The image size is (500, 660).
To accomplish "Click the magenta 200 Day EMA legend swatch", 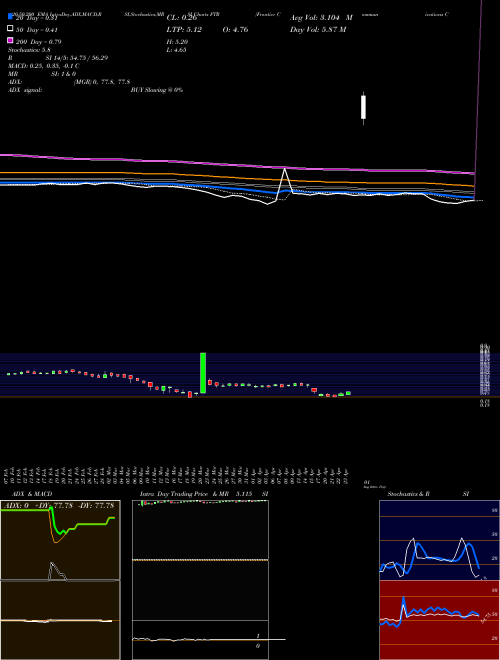I will click(10, 40).
